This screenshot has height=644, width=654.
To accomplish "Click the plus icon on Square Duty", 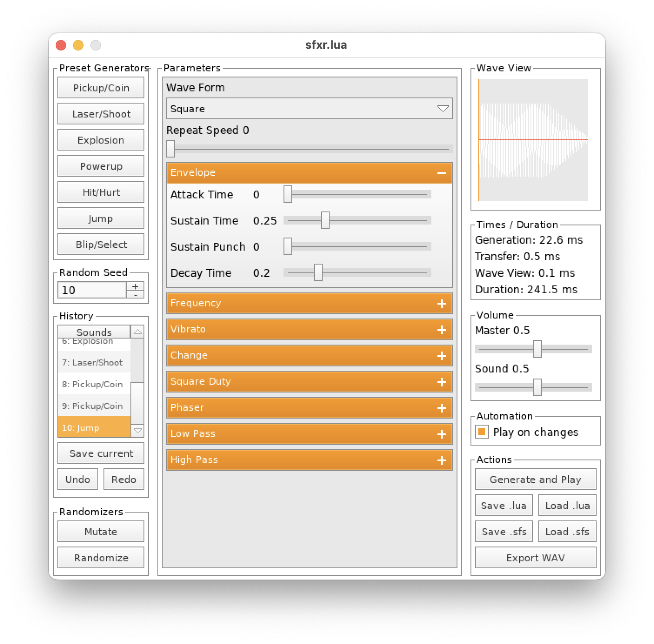I will (x=441, y=382).
